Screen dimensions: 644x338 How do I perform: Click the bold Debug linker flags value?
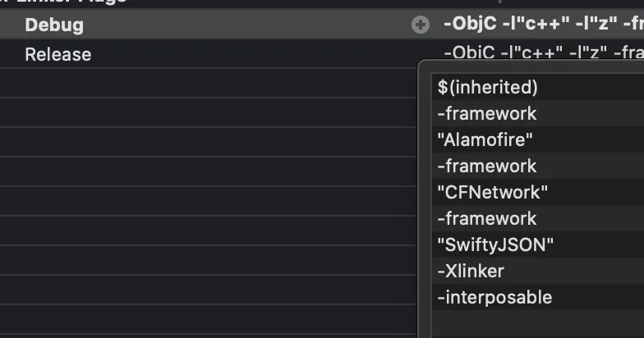[x=542, y=25]
